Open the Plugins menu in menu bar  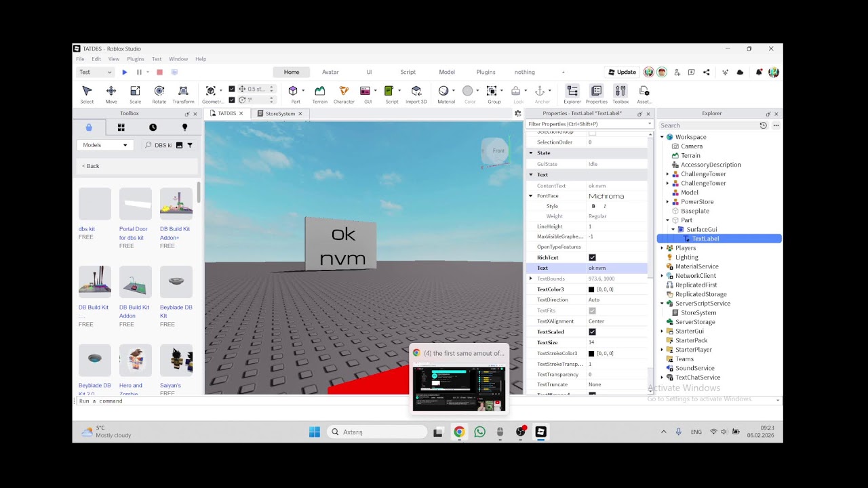(136, 59)
